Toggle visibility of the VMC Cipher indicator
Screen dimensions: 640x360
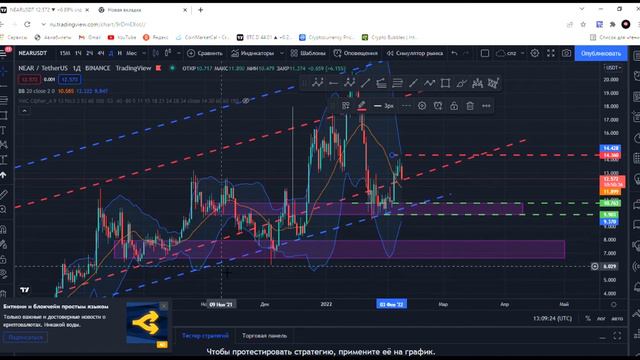246,100
